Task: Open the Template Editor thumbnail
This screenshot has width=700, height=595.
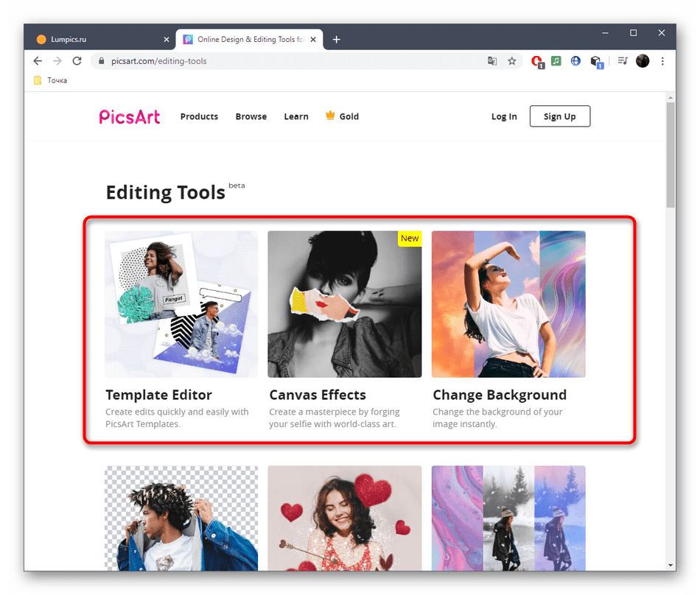Action: click(x=181, y=304)
